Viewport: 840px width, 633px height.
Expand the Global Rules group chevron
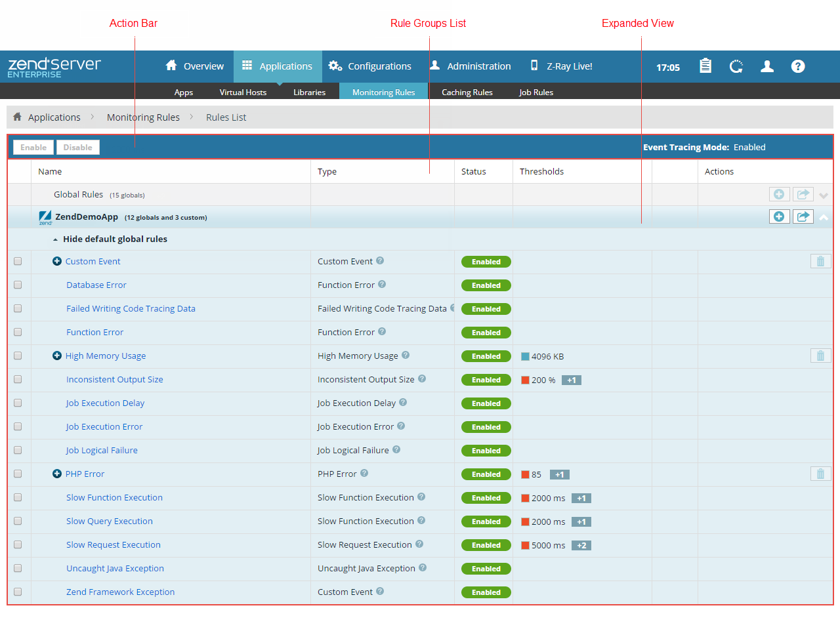pos(824,195)
